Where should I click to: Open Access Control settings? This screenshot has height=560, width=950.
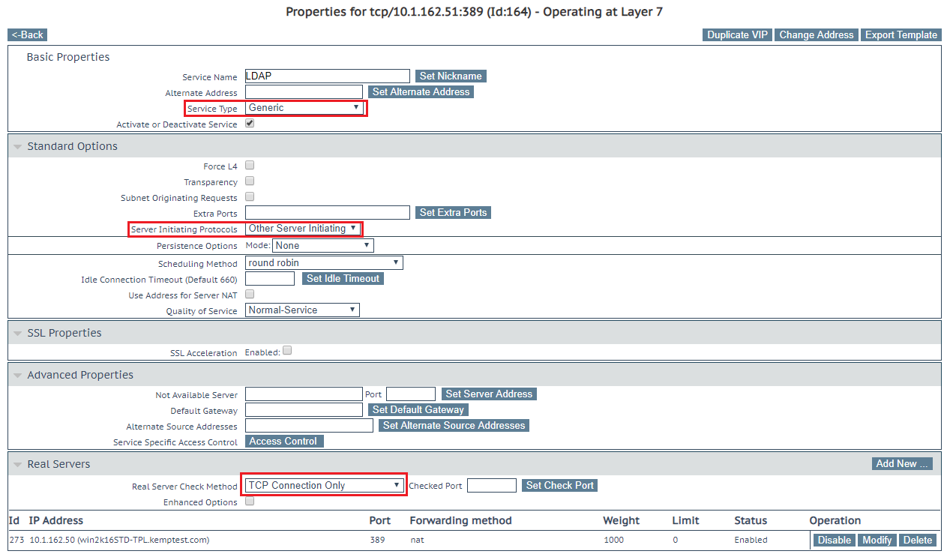click(284, 442)
